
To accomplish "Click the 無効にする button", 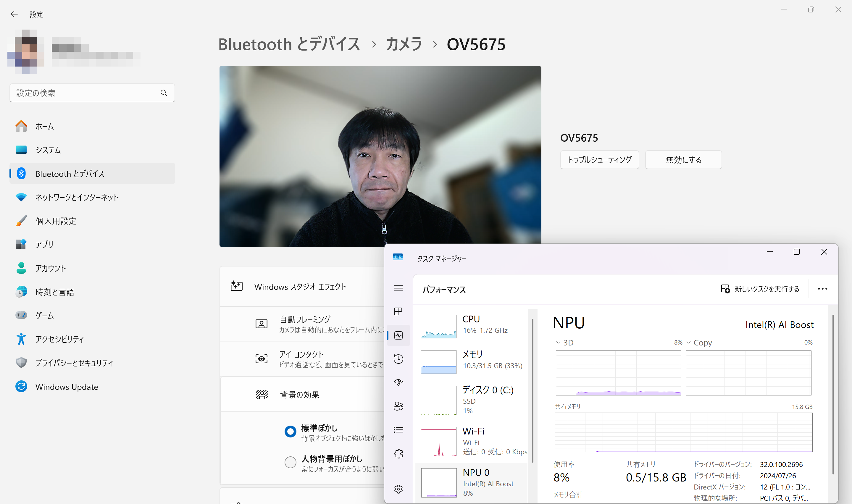I will click(683, 160).
